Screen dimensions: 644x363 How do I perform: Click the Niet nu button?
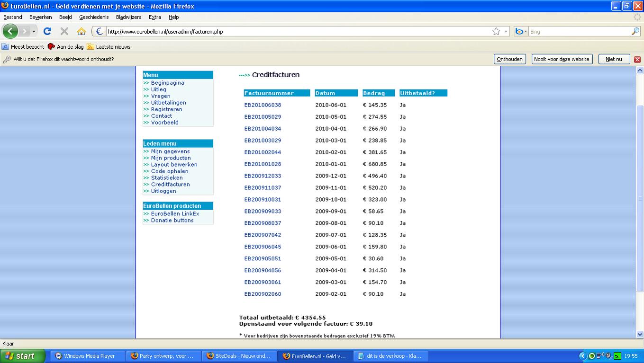[x=614, y=59]
